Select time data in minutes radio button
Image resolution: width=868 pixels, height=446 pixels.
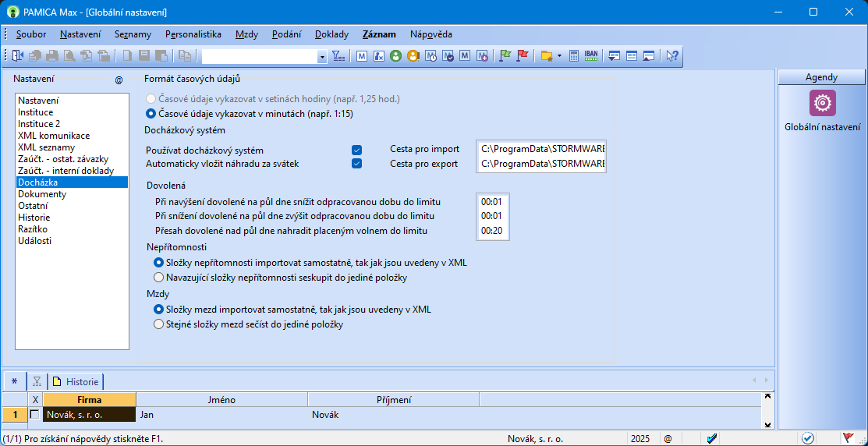pyautogui.click(x=150, y=114)
